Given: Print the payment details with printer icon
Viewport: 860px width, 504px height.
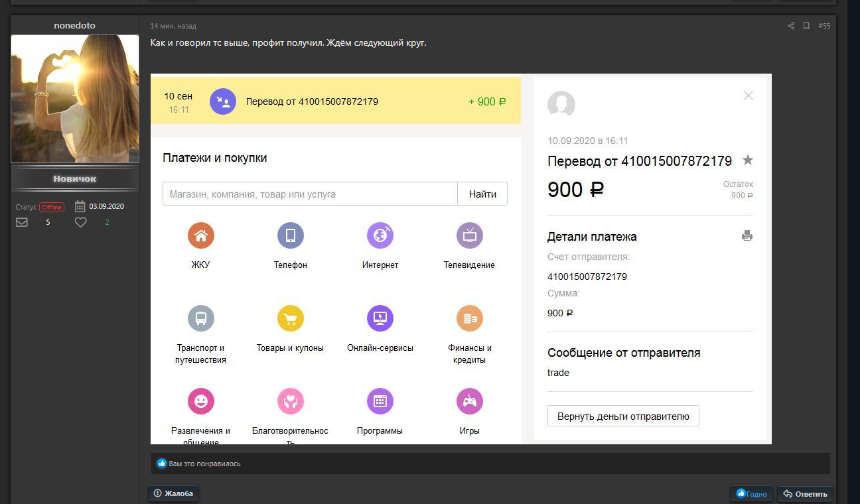Looking at the screenshot, I should pos(747,235).
